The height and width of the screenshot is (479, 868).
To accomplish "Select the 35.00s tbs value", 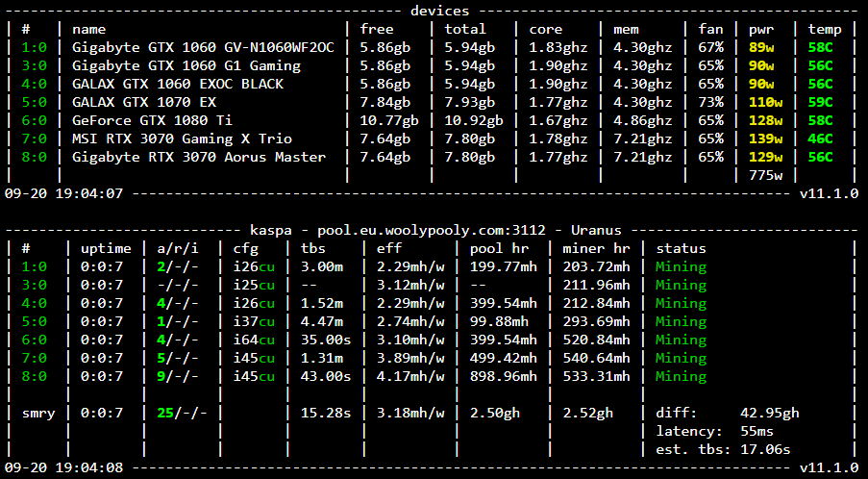I will point(326,340).
